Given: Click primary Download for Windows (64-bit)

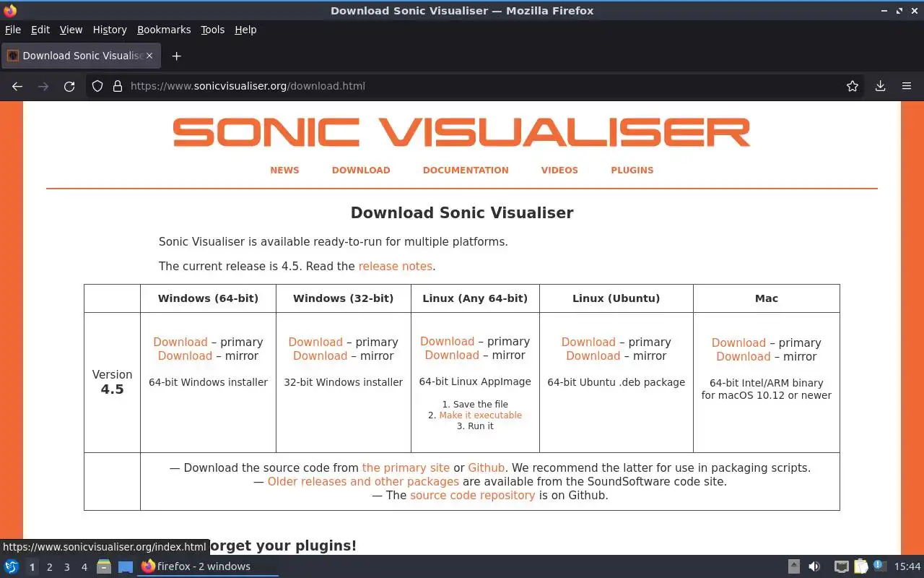Looking at the screenshot, I should 180,342.
